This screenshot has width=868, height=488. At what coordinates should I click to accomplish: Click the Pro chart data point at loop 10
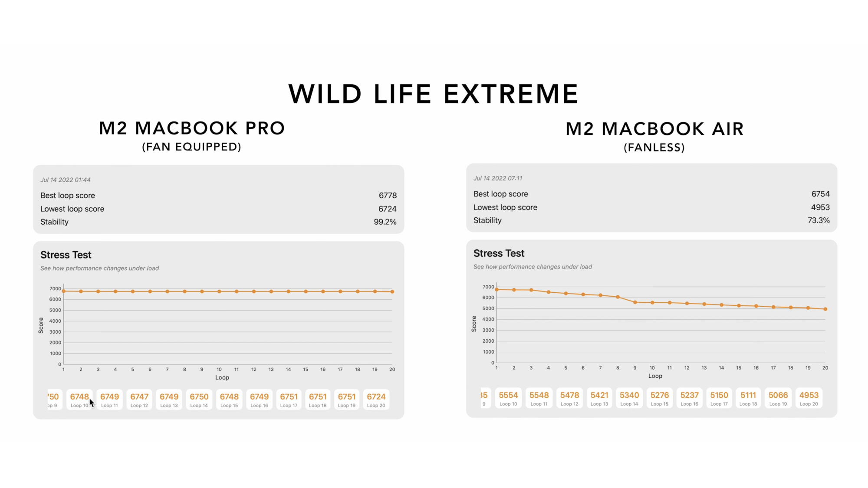(x=219, y=291)
